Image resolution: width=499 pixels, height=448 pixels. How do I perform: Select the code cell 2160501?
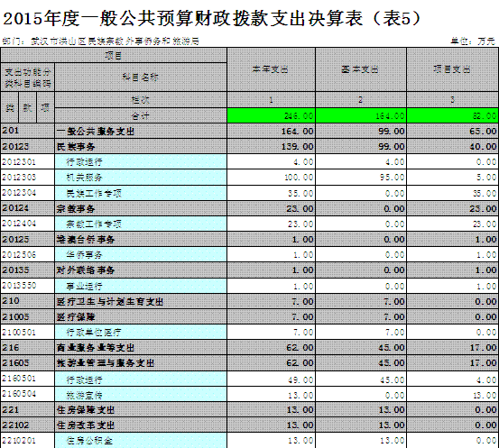tap(28, 379)
